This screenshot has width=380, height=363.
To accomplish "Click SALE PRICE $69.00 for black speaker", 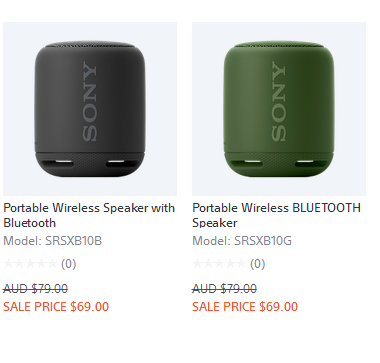I will click(56, 306).
